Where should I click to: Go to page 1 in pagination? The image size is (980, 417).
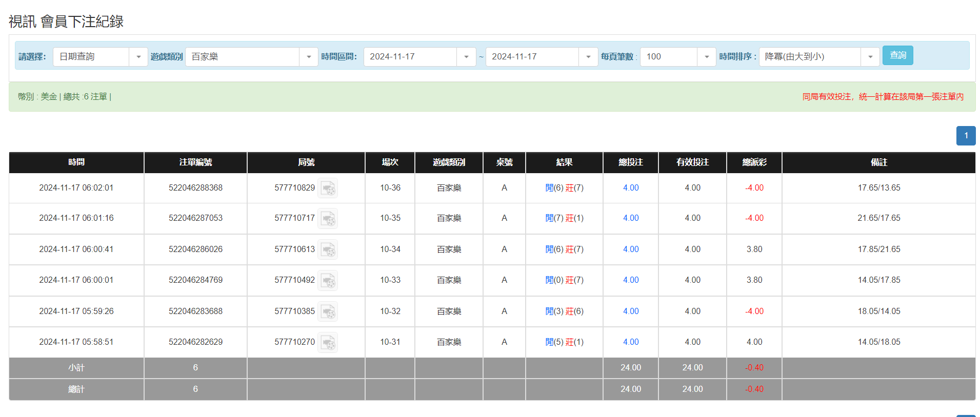pos(966,136)
